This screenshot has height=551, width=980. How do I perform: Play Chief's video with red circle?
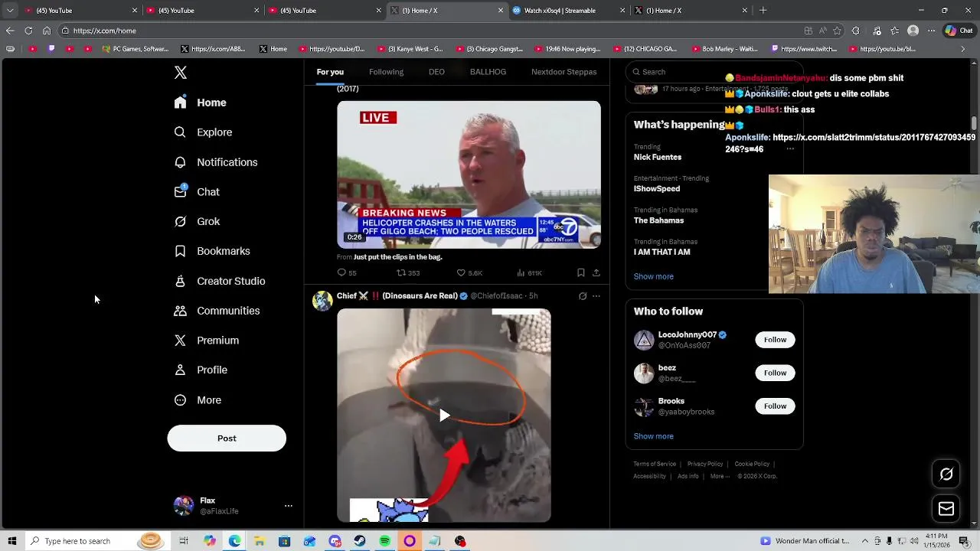(444, 416)
